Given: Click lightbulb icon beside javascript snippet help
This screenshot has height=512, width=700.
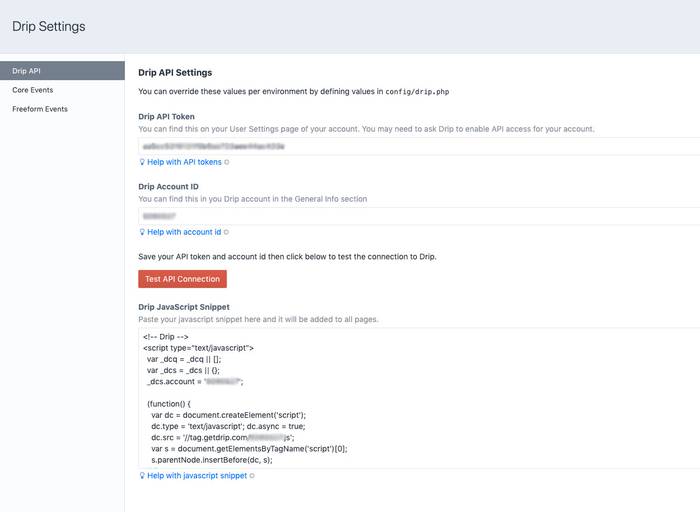Looking at the screenshot, I should click(x=142, y=476).
